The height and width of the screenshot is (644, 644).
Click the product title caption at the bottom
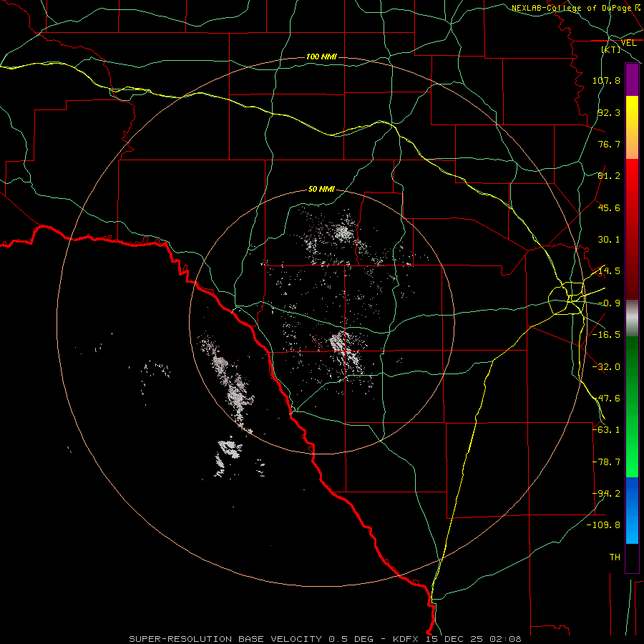tap(326, 639)
